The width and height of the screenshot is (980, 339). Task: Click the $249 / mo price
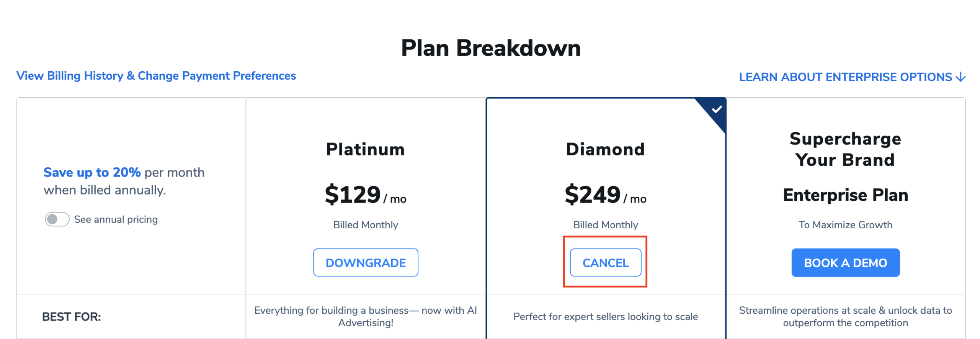[x=605, y=195]
